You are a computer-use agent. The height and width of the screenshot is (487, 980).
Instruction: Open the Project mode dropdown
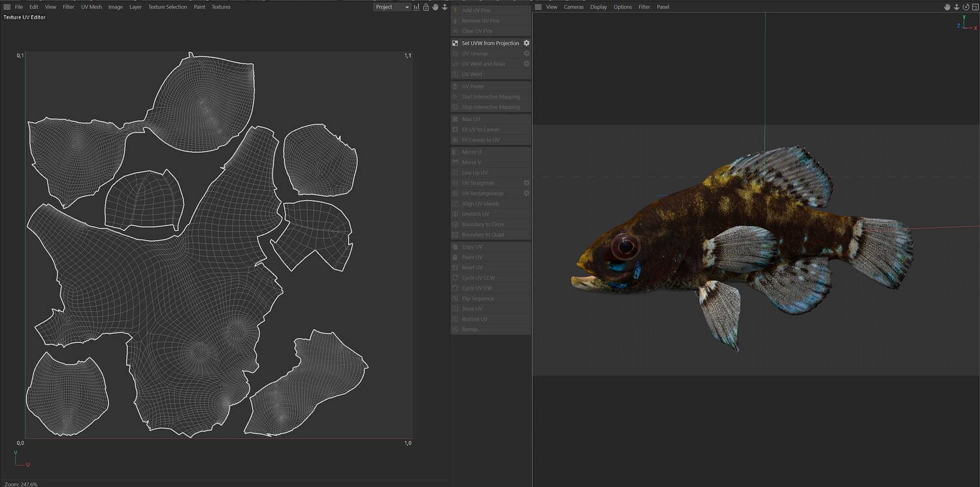click(x=392, y=7)
